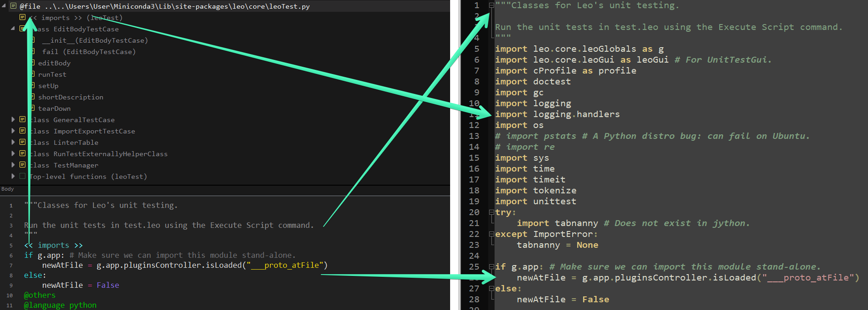Click 'import tokenize' line in editor

tap(536, 190)
